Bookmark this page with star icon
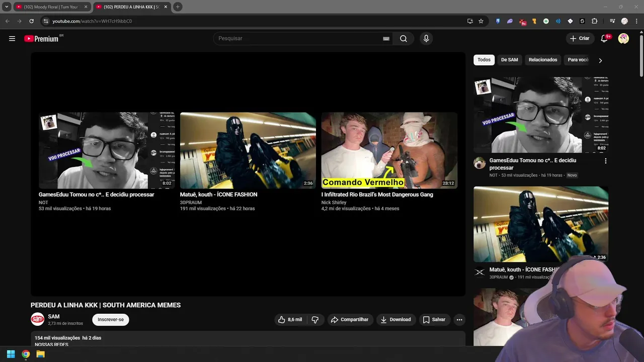Viewport: 644px width, 362px height. point(481,21)
